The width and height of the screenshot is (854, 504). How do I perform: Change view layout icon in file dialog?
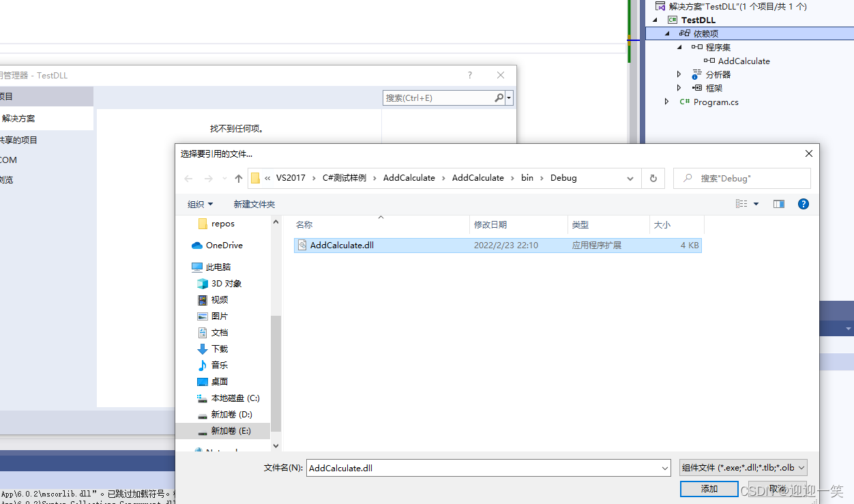tap(741, 204)
